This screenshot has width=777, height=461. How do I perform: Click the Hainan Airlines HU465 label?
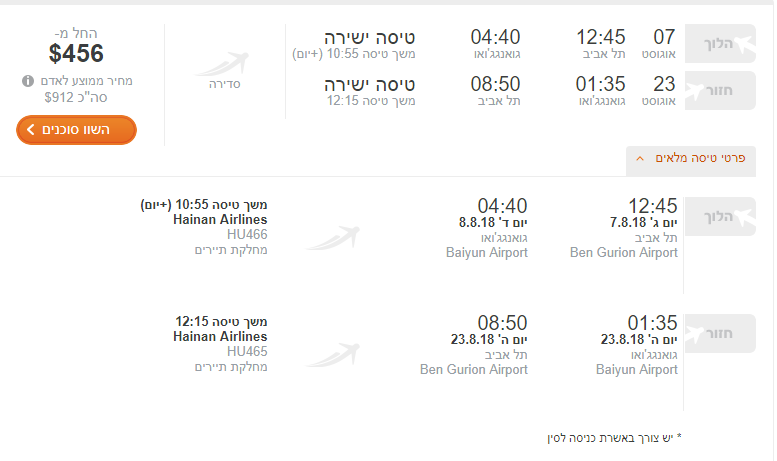pos(220,337)
